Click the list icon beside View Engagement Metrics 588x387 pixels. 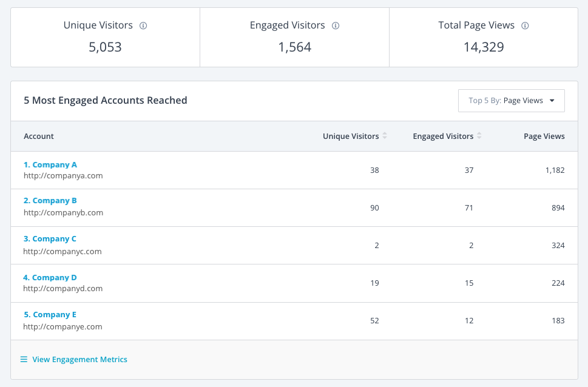click(x=24, y=359)
